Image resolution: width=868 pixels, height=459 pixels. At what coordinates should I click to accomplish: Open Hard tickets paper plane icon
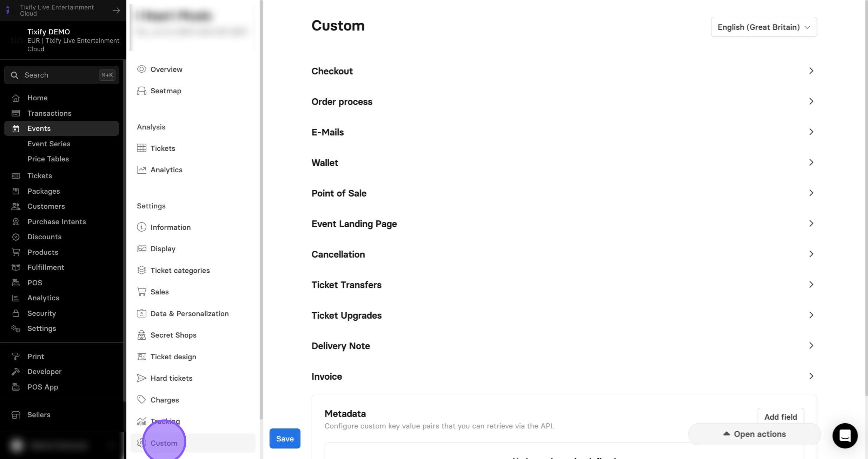[x=141, y=378]
